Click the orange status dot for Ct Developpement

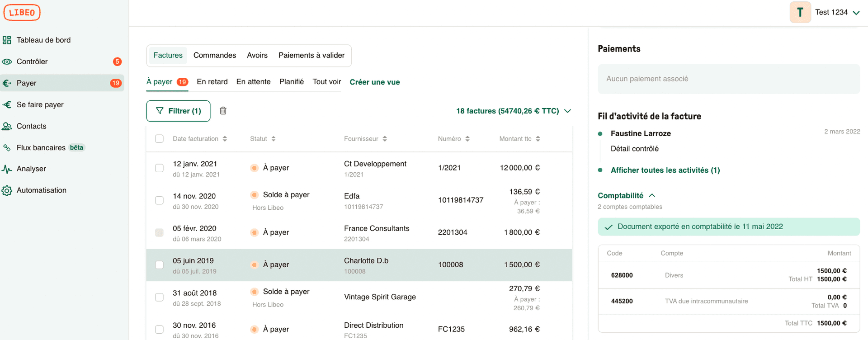click(255, 168)
